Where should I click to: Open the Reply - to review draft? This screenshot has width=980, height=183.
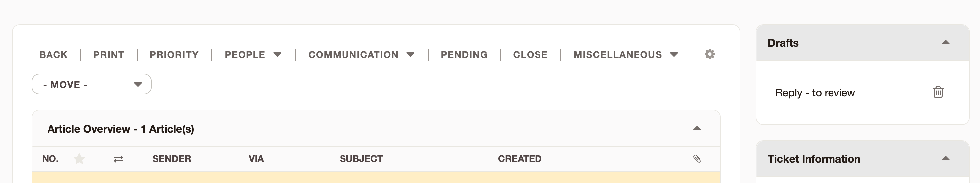[x=815, y=93]
